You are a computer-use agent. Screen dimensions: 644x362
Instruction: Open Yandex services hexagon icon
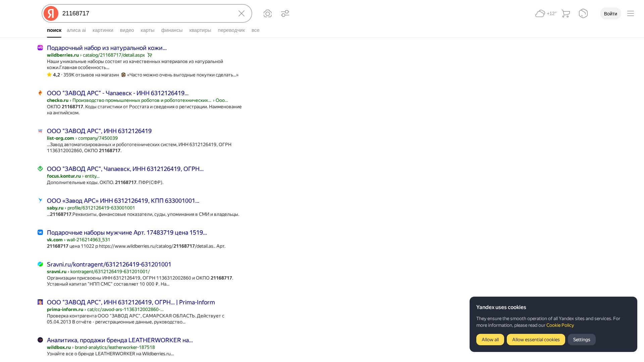(583, 13)
